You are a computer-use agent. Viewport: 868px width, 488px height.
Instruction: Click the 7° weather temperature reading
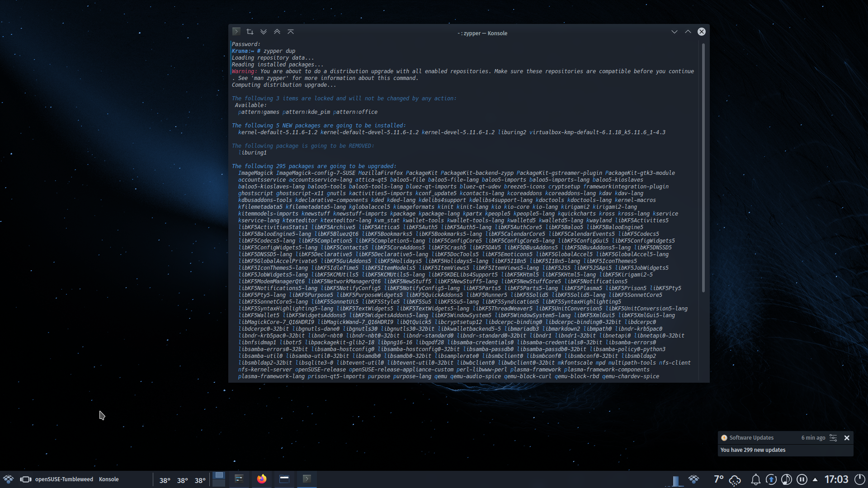point(718,479)
